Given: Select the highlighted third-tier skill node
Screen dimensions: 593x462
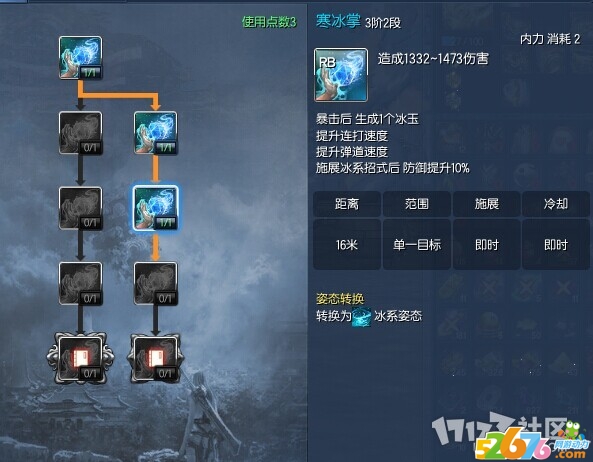Looking at the screenshot, I should 155,208.
